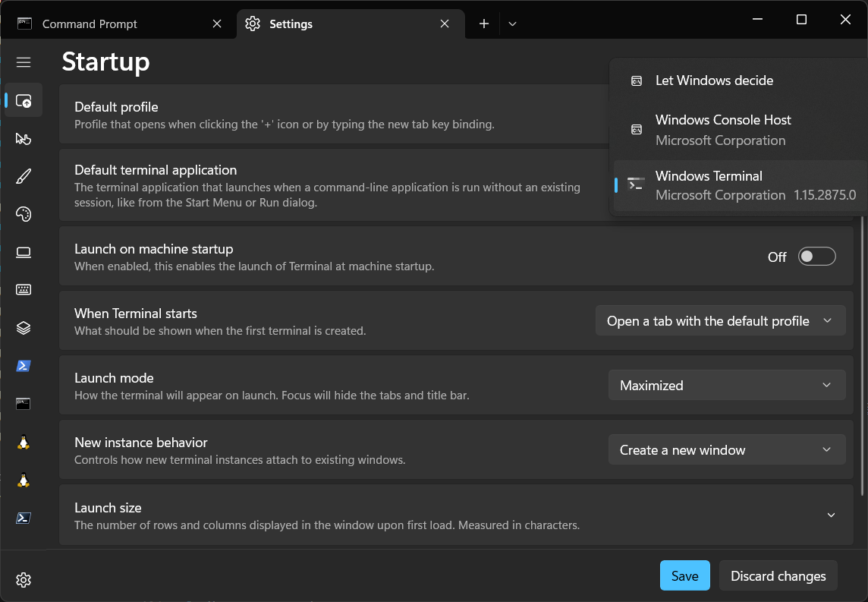Screen dimensions: 868x602
Task: Open Appearance settings (paintbrush icon)
Action: [x=24, y=176]
